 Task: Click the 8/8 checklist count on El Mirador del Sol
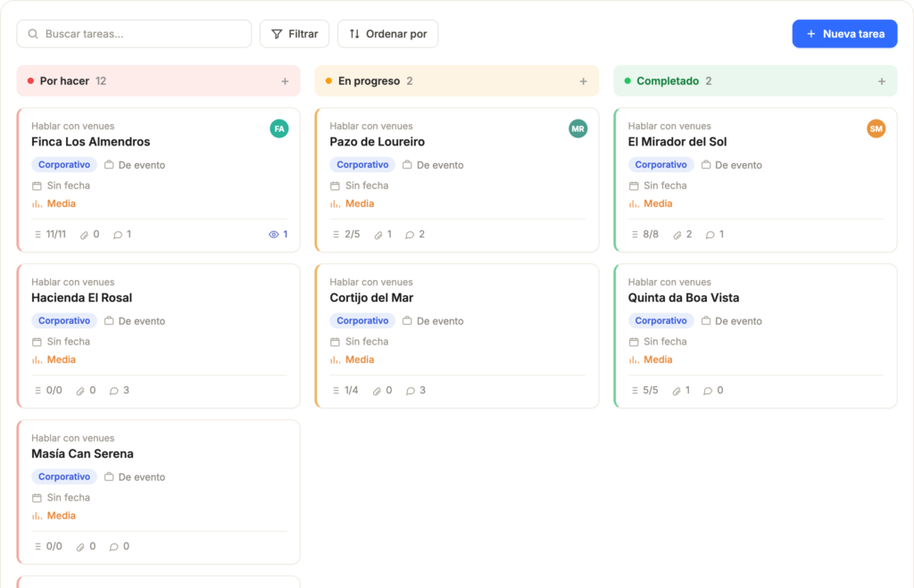[x=644, y=235]
